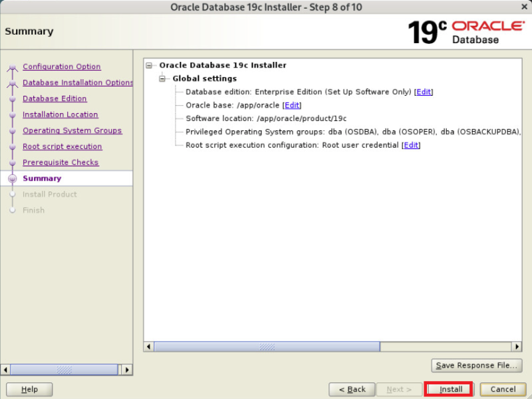This screenshot has height=399, width=532.
Task: Click the summary pane horizontal scrollbar thumb
Action: point(267,346)
